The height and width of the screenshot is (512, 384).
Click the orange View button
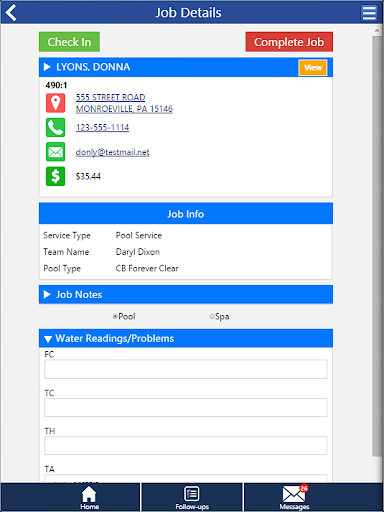(313, 68)
